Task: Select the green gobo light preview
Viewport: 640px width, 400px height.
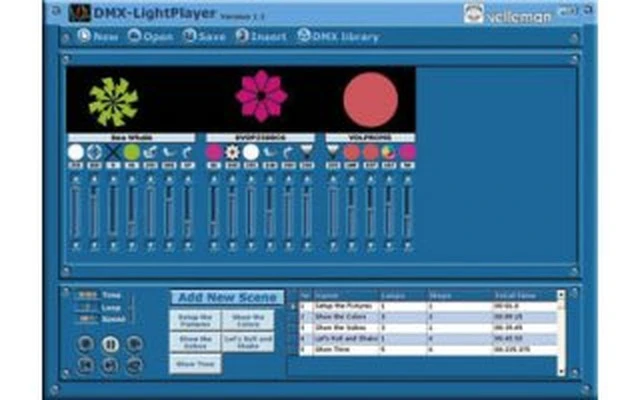Action: click(x=113, y=102)
